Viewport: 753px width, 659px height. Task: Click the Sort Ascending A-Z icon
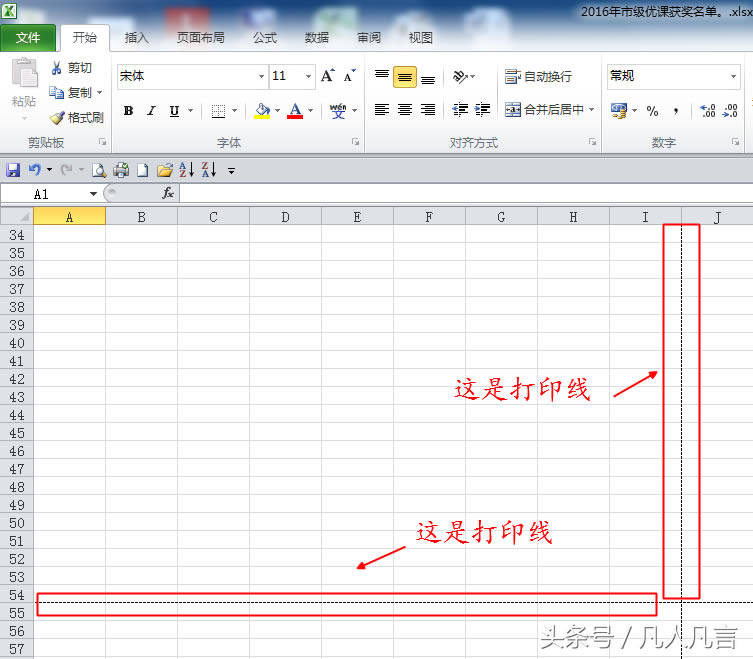click(187, 170)
